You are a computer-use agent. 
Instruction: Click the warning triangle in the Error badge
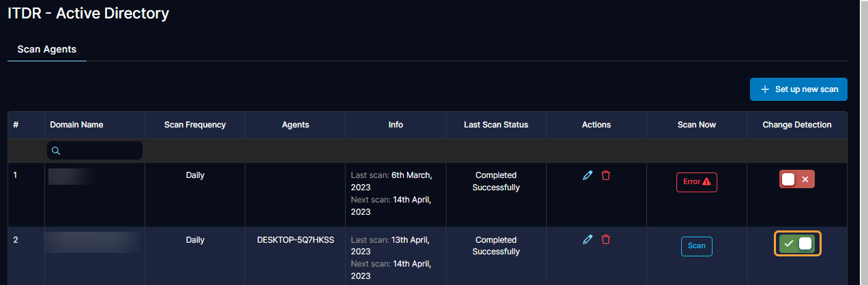[706, 182]
